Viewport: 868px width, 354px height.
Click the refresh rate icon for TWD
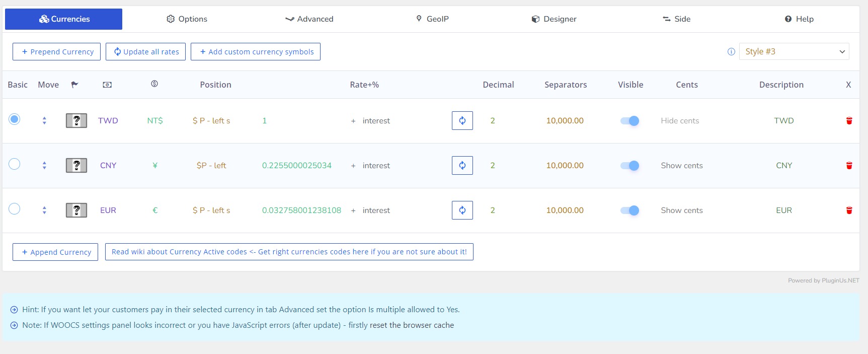pos(462,121)
